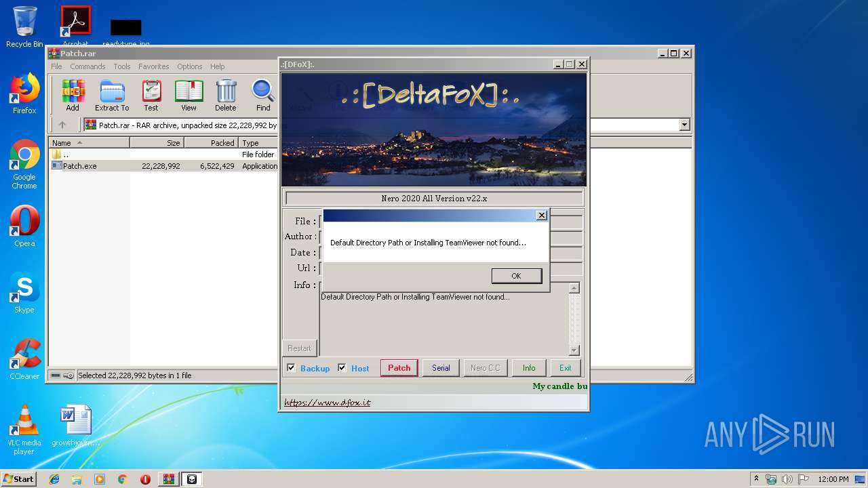Open the Acrobat desktop shortcut
The width and height of the screenshot is (868, 488).
point(75,26)
